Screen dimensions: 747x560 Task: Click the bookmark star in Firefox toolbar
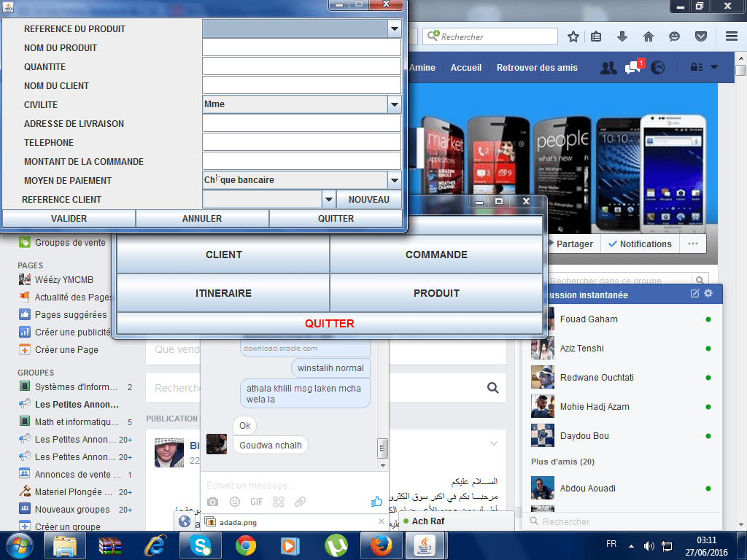point(573,36)
